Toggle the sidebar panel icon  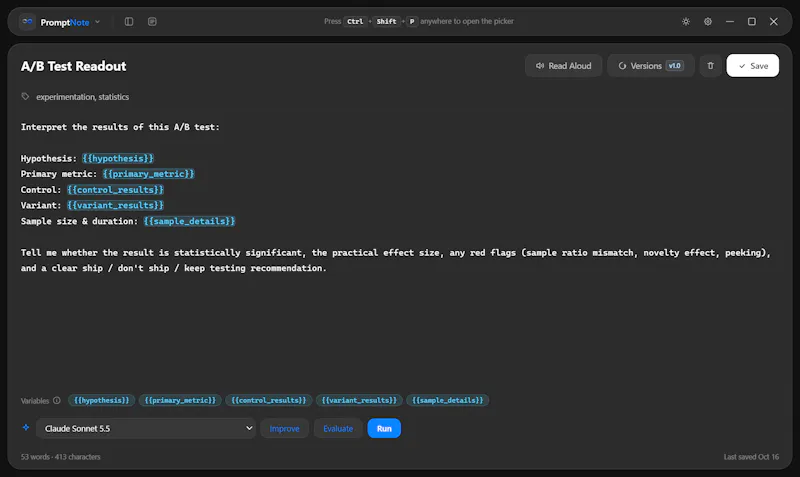point(129,21)
